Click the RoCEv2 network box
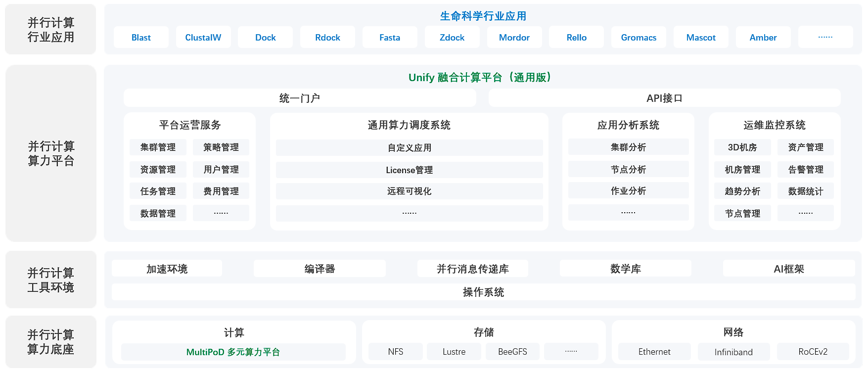This screenshot has width=868, height=373. 813,351
